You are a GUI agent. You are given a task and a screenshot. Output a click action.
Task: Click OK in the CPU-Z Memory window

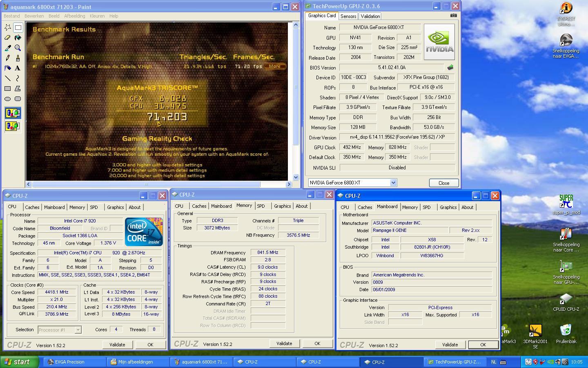pos(317,343)
